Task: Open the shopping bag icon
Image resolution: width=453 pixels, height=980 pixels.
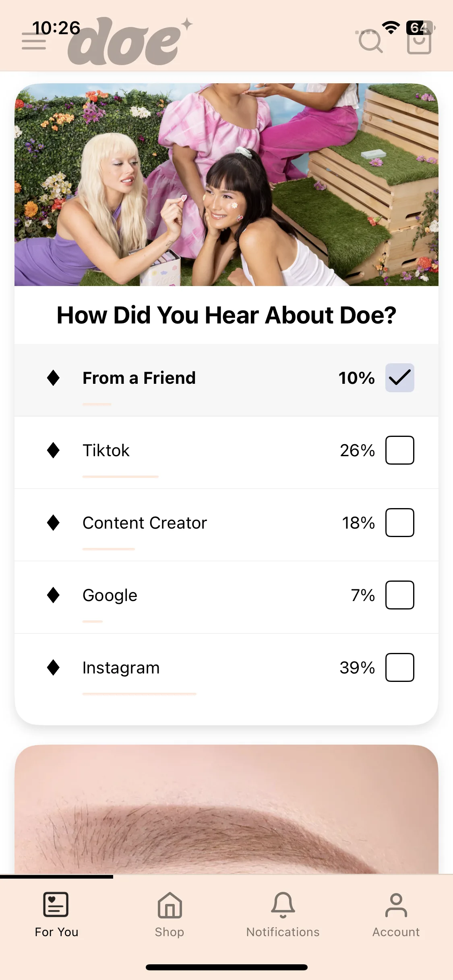Action: pyautogui.click(x=419, y=41)
